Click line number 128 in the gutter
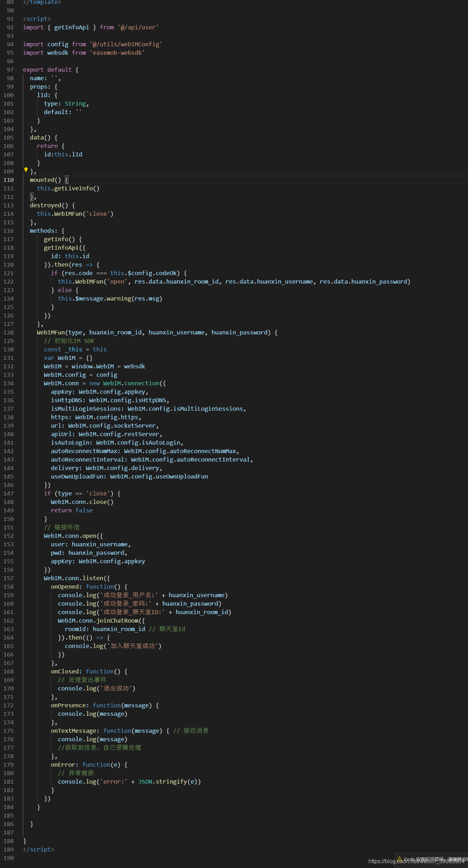The height and width of the screenshot is (868, 468). click(x=8, y=332)
